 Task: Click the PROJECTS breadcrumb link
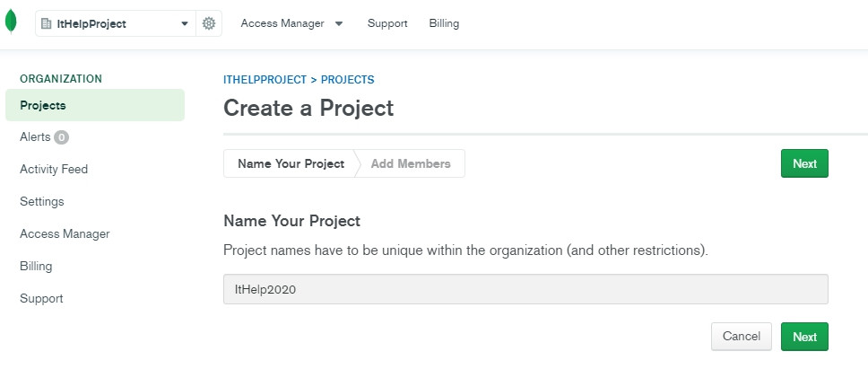pyautogui.click(x=348, y=80)
